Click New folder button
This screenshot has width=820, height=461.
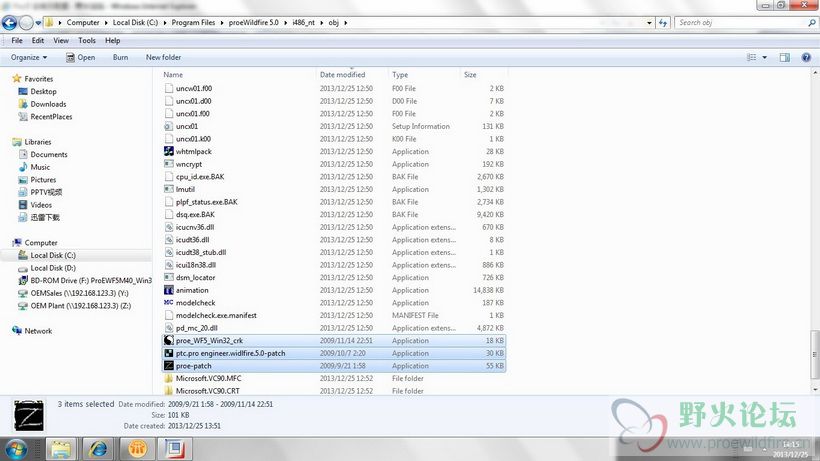click(x=163, y=57)
